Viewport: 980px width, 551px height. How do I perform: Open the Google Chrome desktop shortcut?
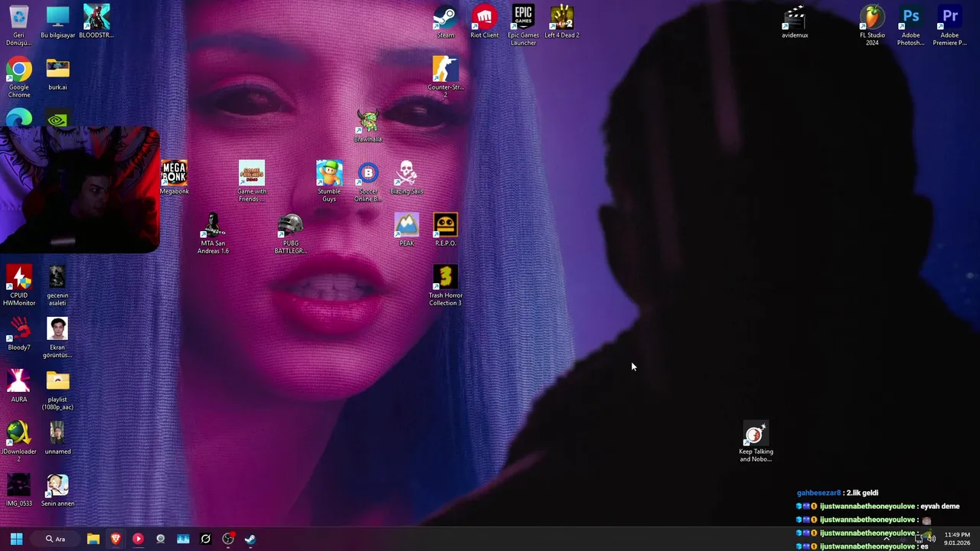pos(18,77)
